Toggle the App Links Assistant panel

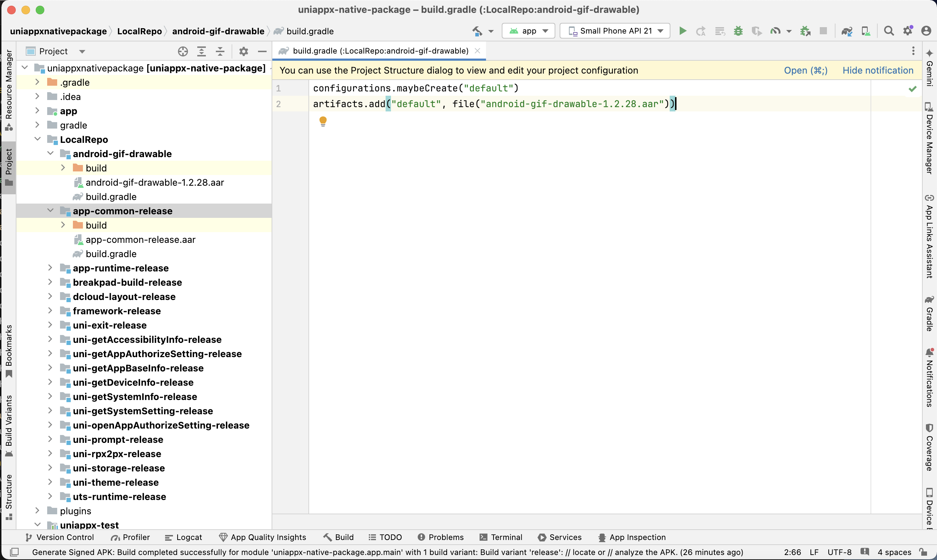[929, 236]
